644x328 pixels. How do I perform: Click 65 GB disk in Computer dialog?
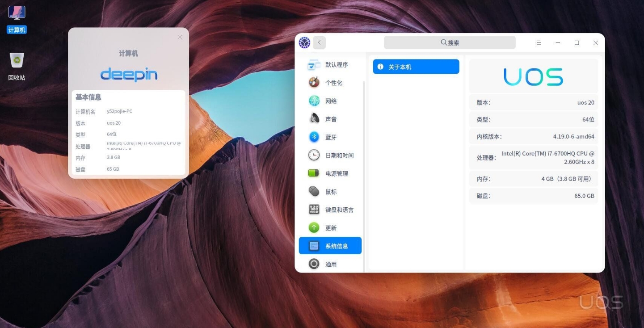tap(113, 169)
